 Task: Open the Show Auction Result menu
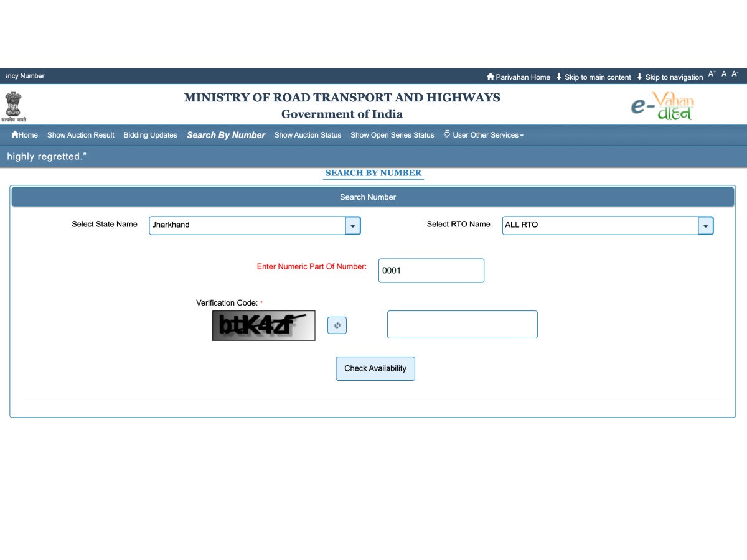[x=80, y=134]
